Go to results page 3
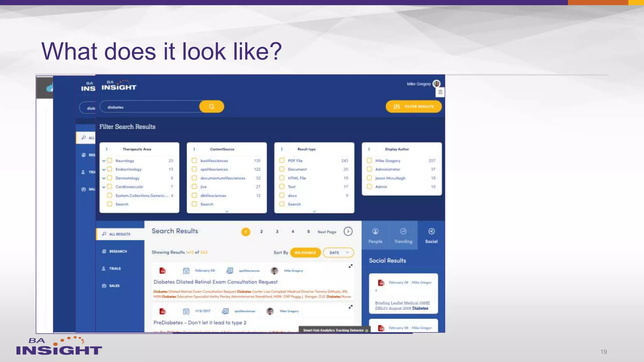644x362 pixels. pos(277,232)
